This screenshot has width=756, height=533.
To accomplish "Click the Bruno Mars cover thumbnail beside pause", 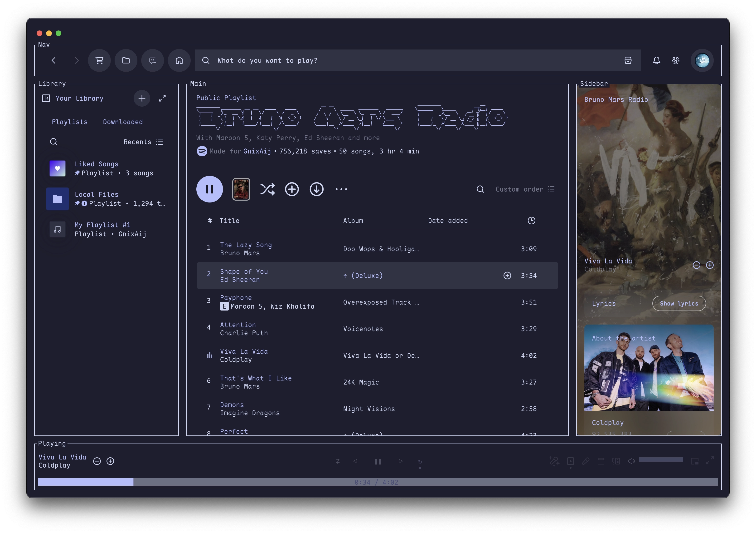I will coord(241,189).
